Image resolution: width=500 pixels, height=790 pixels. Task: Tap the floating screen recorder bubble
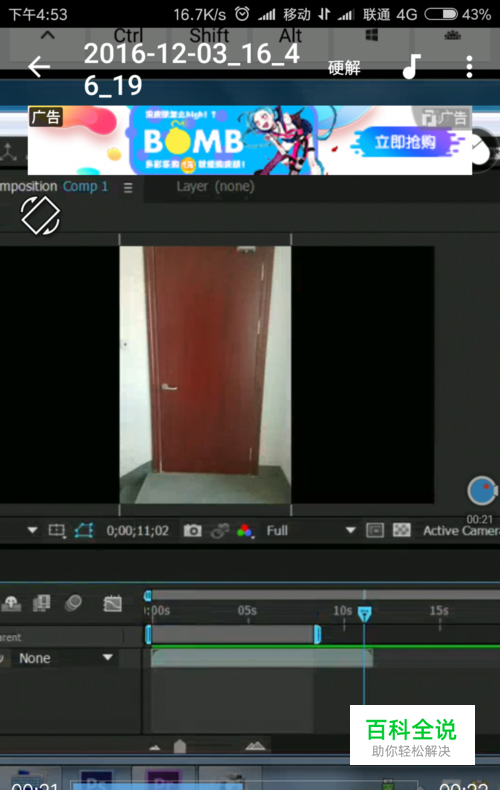click(x=482, y=490)
